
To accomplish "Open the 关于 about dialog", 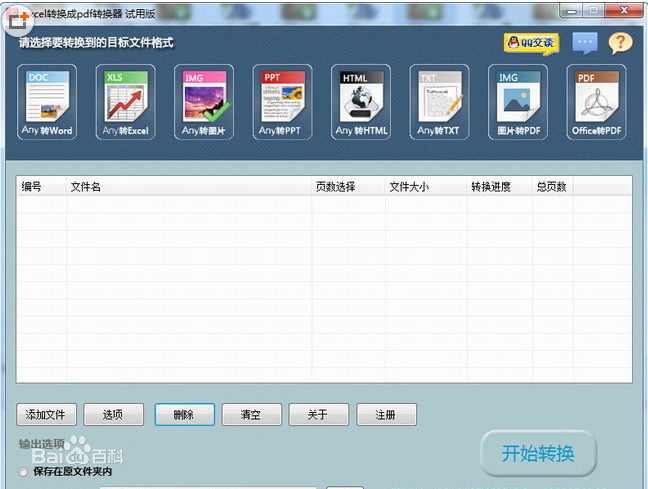I will [x=319, y=414].
